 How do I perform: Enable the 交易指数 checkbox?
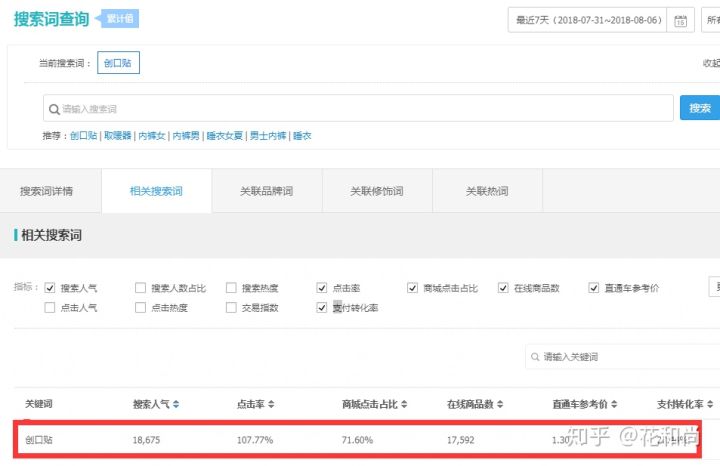231,308
